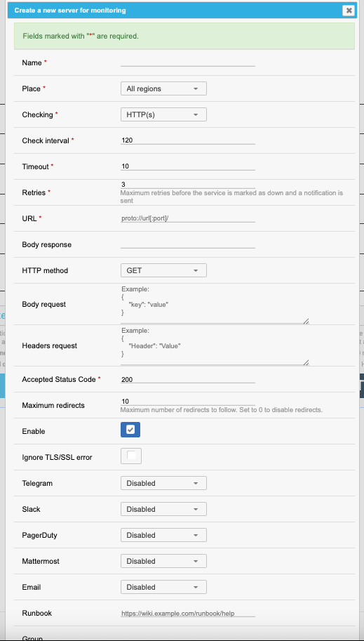364x641 pixels.
Task: Close the create server dialog
Action: [x=349, y=11]
